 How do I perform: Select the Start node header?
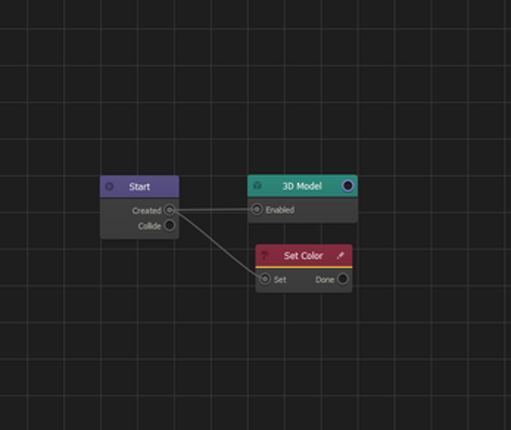[x=140, y=187]
